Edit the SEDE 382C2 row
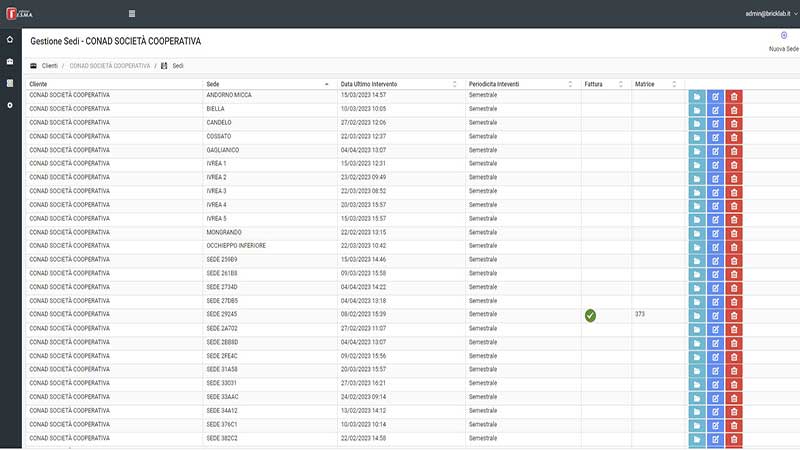 tap(715, 439)
